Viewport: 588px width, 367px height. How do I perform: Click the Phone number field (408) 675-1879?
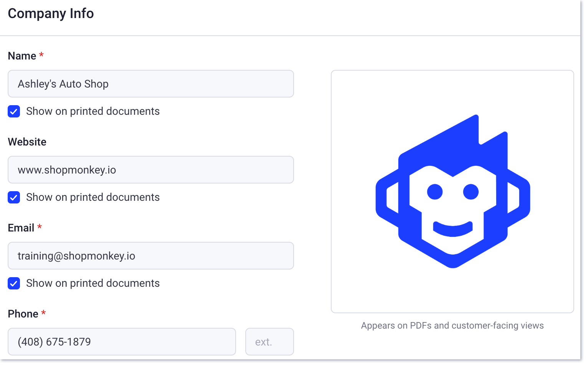coord(122,342)
